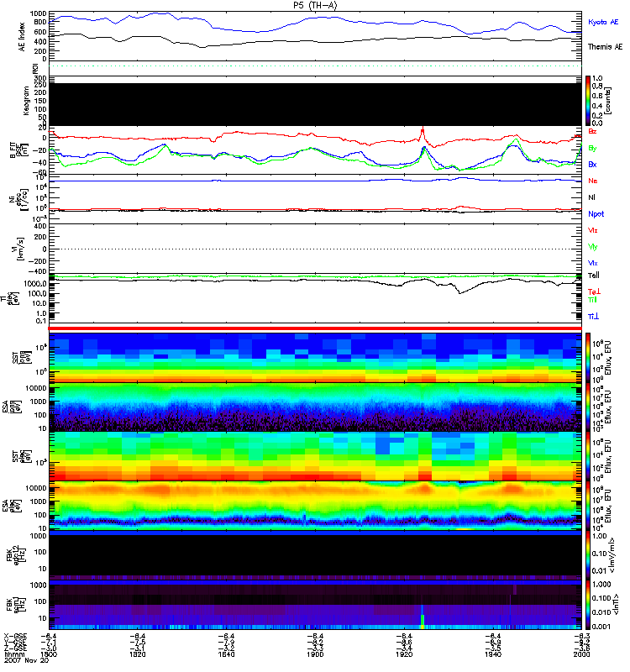
Task: Click the plot title "P5 (TH-A)"
Action: point(315,5)
